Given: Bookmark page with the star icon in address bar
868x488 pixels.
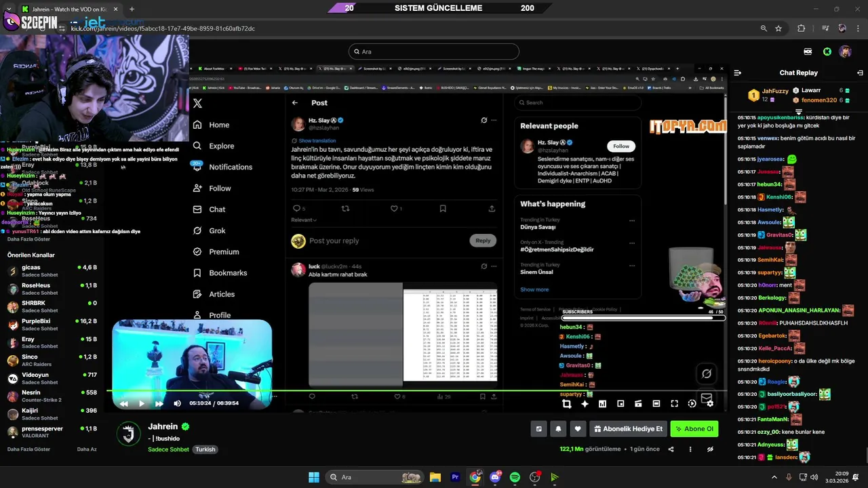Looking at the screenshot, I should coord(778,28).
